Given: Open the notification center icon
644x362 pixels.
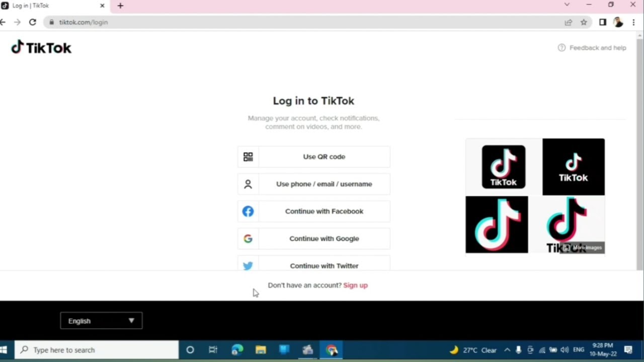Looking at the screenshot, I should pos(628,350).
